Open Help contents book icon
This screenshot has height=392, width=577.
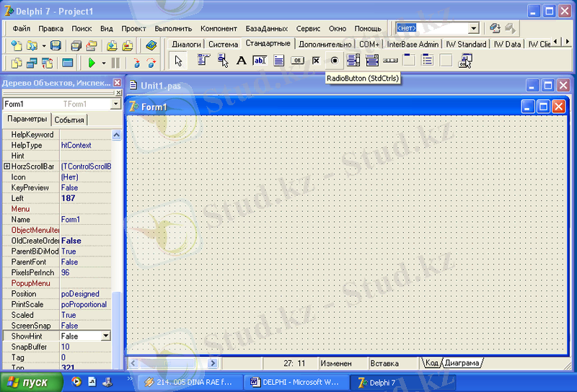click(151, 45)
